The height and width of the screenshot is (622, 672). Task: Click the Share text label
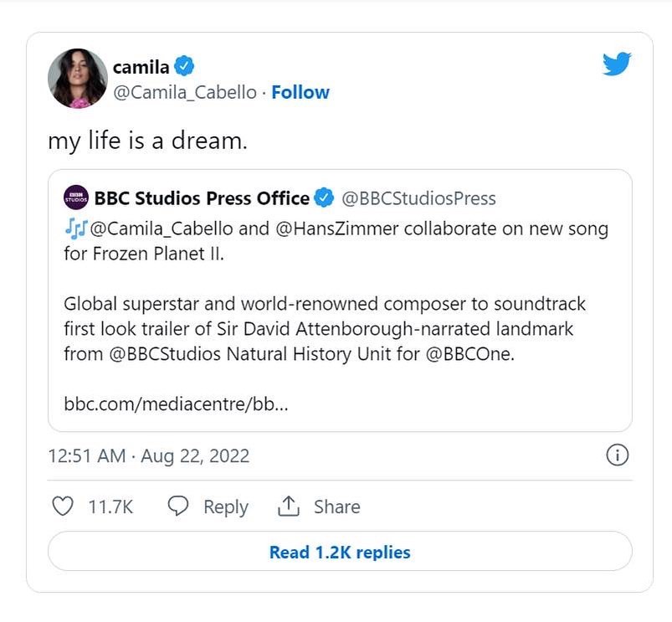coord(336,506)
